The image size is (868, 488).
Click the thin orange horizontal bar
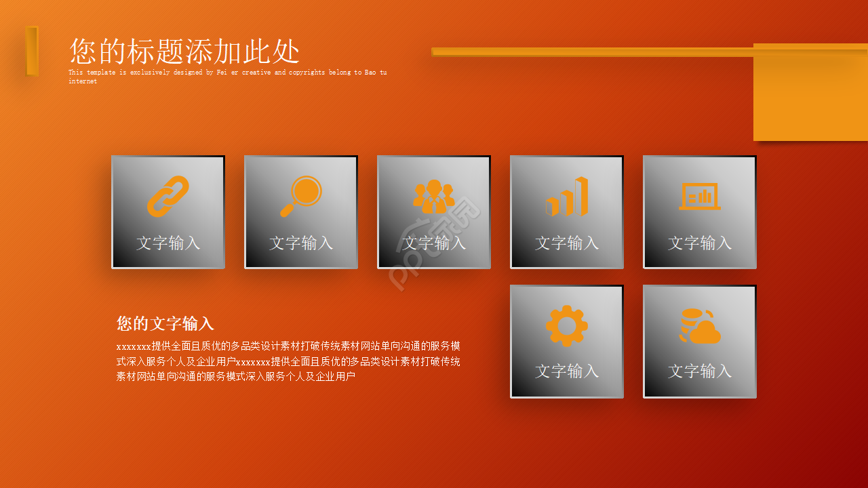click(590, 52)
